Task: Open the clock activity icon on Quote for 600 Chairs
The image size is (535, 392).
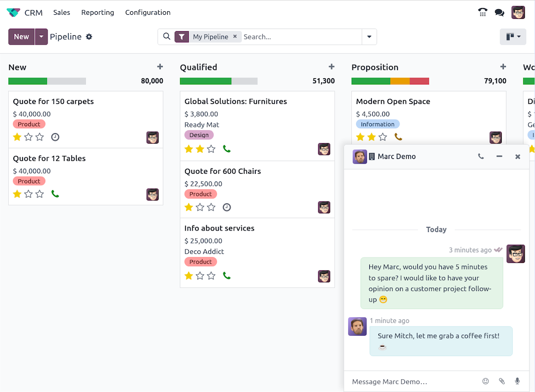Action: click(227, 207)
